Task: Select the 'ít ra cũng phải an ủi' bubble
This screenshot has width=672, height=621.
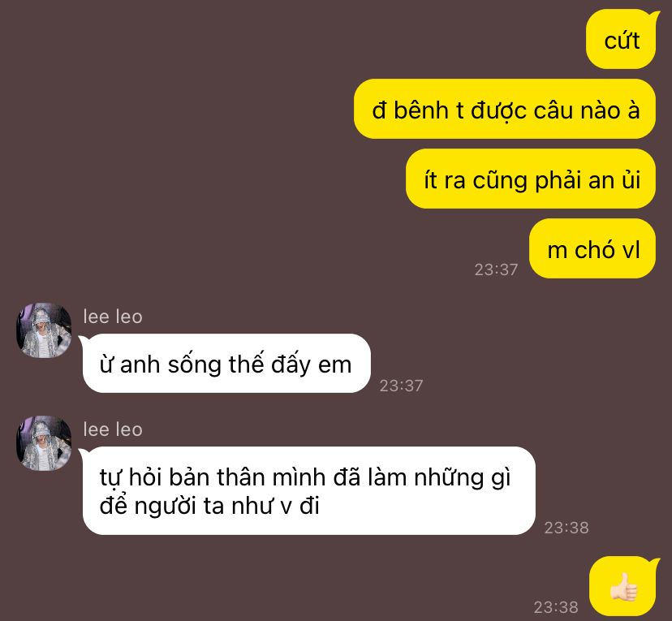Action: (x=531, y=179)
